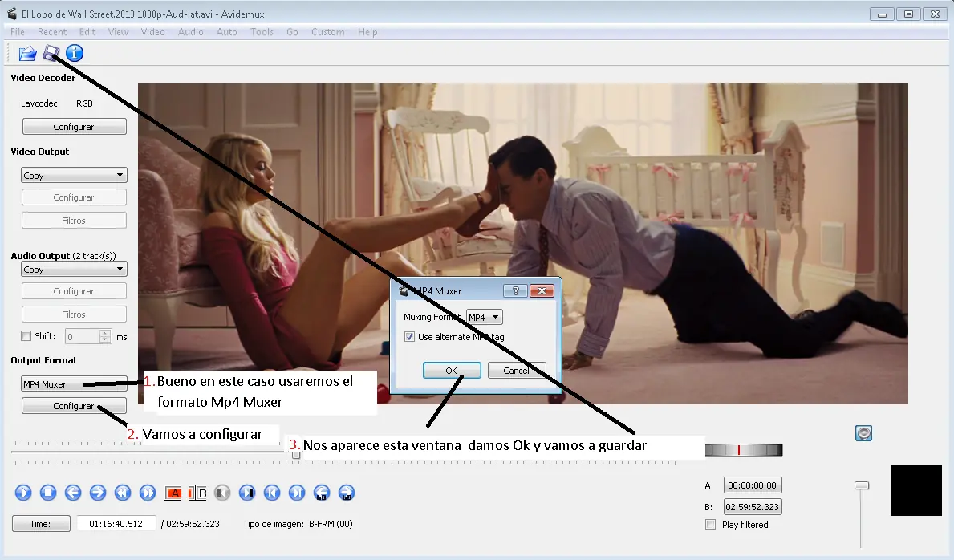Click the current time field 01:16:40.512

tap(116, 523)
